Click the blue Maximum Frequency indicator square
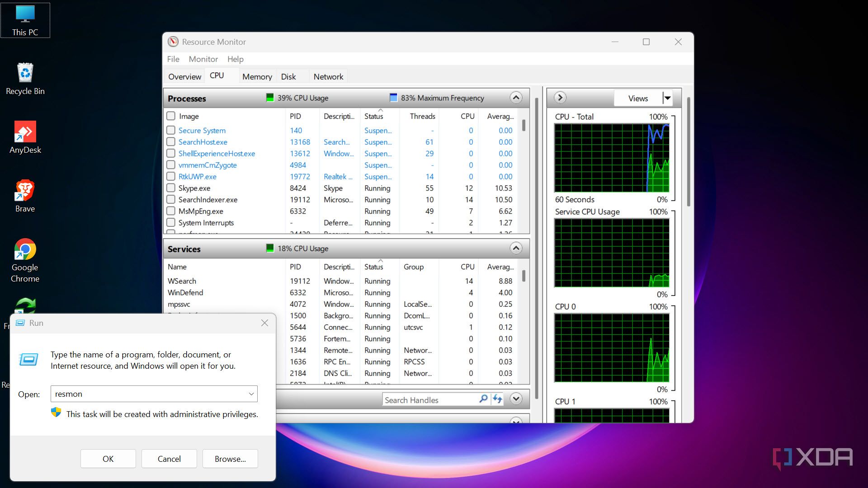This screenshot has width=868, height=488. click(393, 98)
